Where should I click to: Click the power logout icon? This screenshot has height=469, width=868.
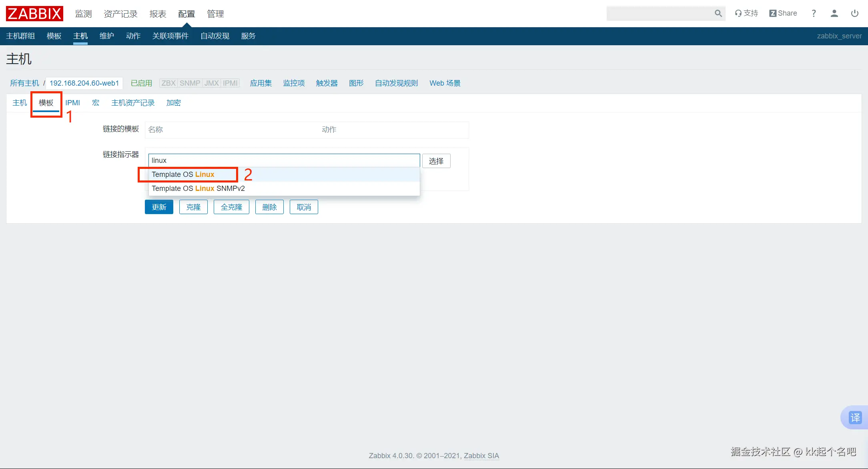click(854, 13)
